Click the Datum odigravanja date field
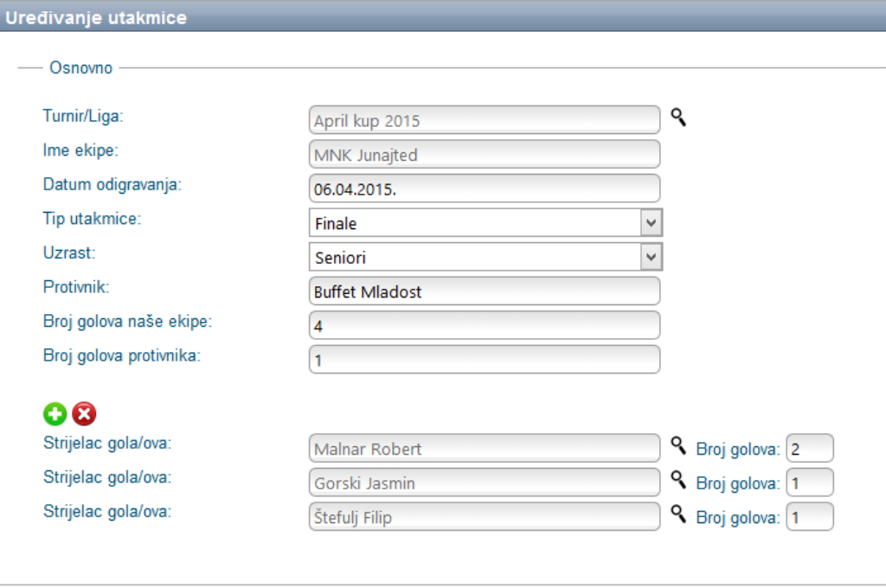The image size is (886, 588). (484, 189)
